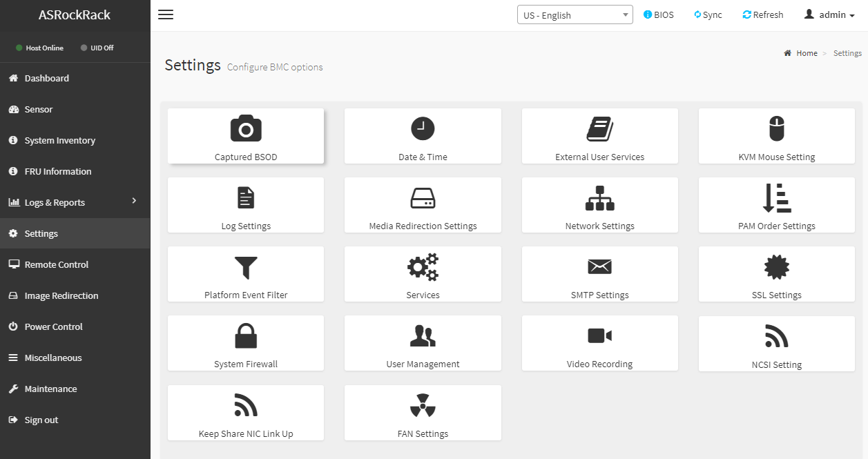Click the Settings breadcrumb text

[x=847, y=53]
